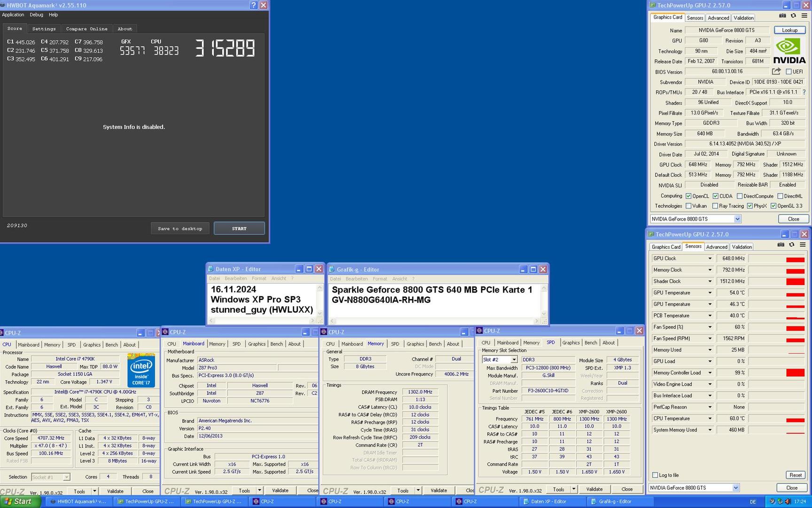
Task: Open GPU selector dropdown in GPU-Z Sensors window
Action: coord(736,488)
